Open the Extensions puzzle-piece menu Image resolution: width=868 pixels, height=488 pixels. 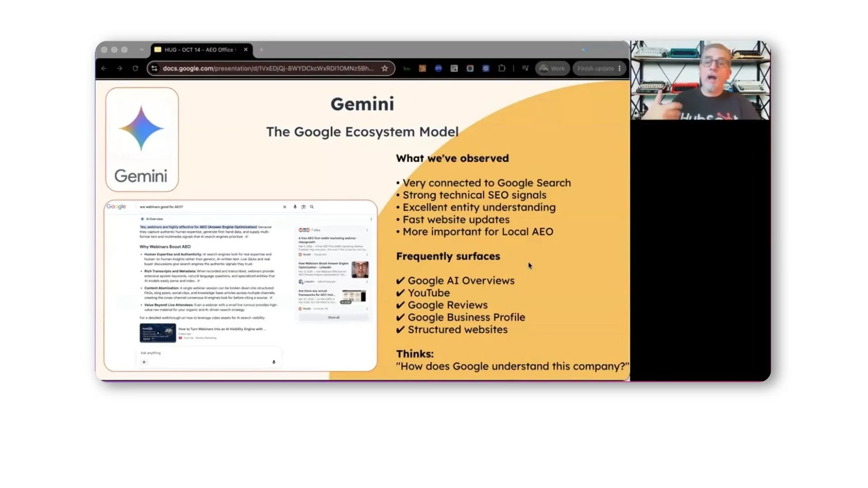click(502, 68)
